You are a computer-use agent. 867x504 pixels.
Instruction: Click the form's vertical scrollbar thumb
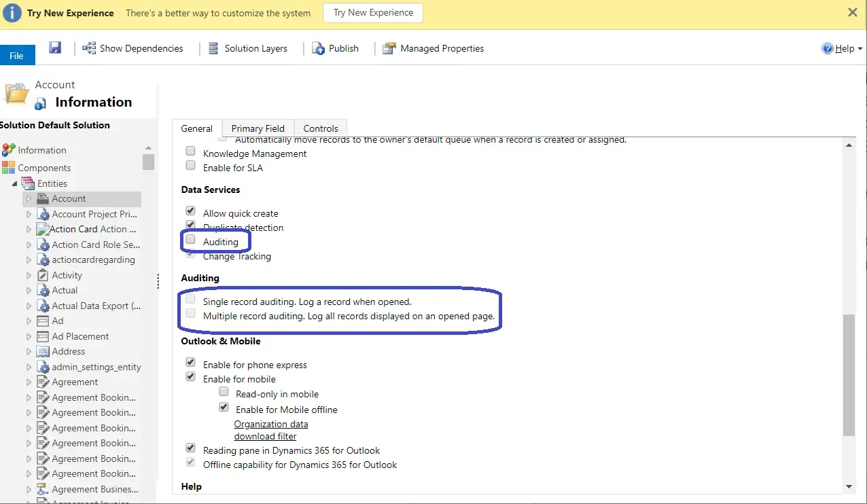849,375
